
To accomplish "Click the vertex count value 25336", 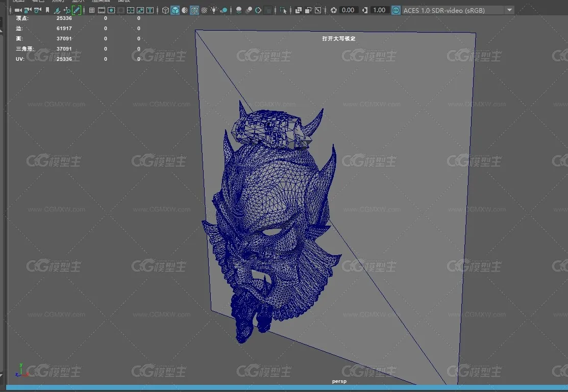I will coord(64,18).
